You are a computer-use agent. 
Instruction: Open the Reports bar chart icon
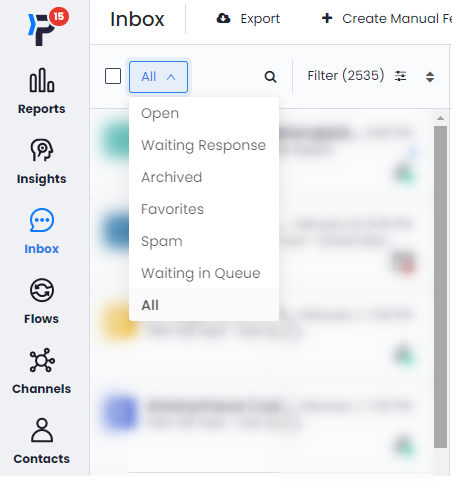click(x=42, y=80)
